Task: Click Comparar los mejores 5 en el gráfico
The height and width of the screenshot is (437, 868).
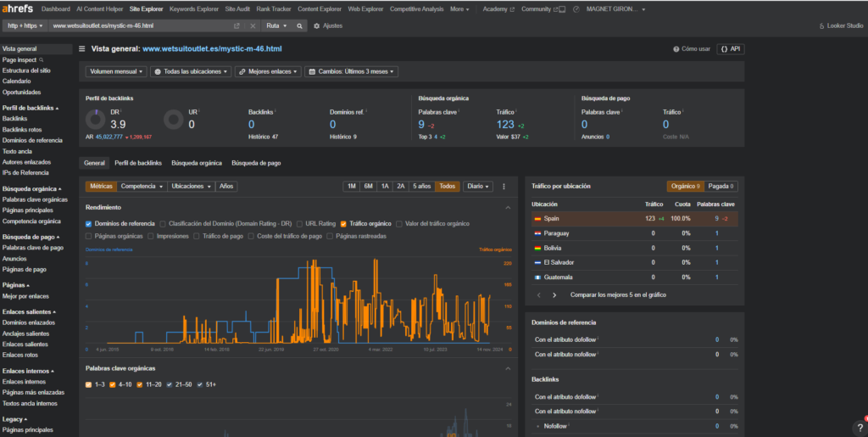Action: (618, 295)
